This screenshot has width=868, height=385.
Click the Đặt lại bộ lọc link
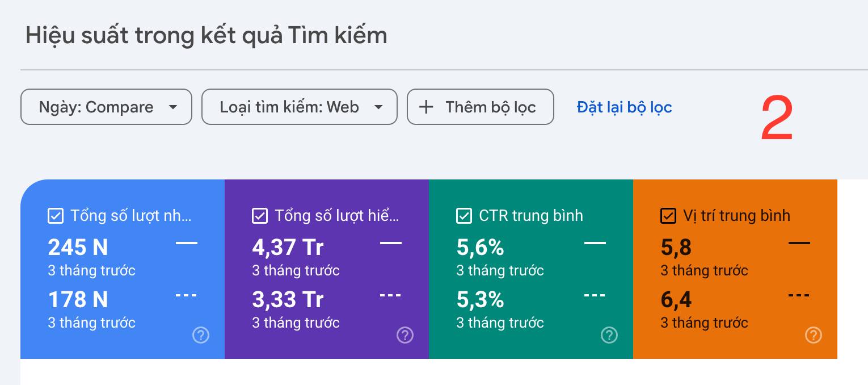point(624,107)
